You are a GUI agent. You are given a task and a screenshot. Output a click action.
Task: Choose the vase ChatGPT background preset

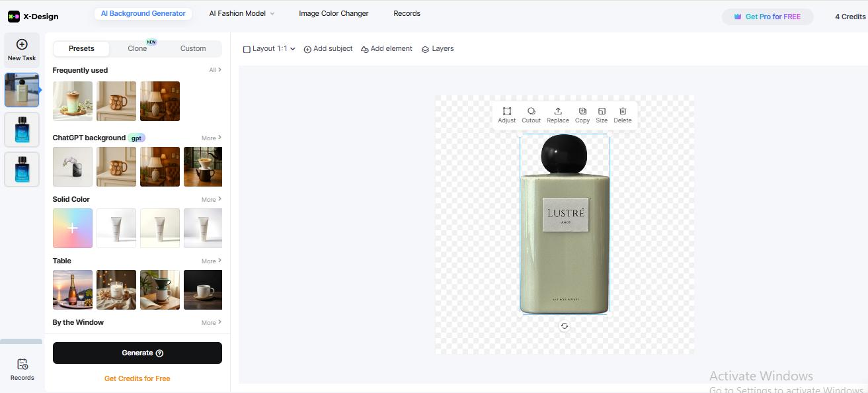tap(73, 167)
